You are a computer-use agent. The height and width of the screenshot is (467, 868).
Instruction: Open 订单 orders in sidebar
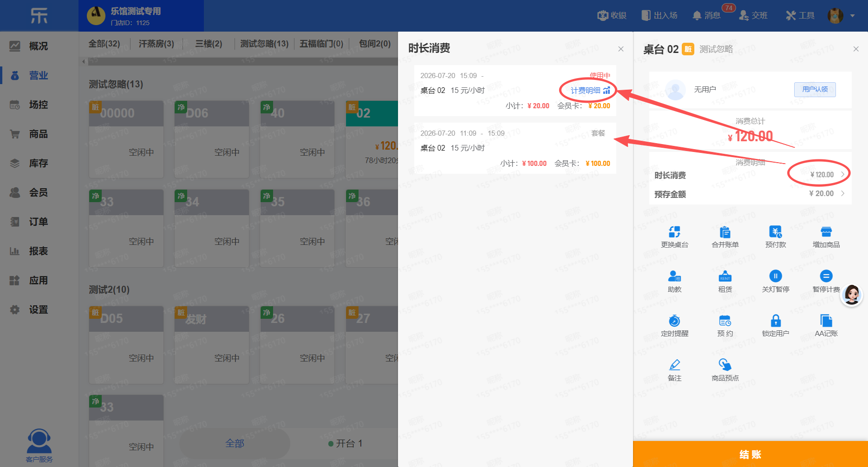click(39, 222)
